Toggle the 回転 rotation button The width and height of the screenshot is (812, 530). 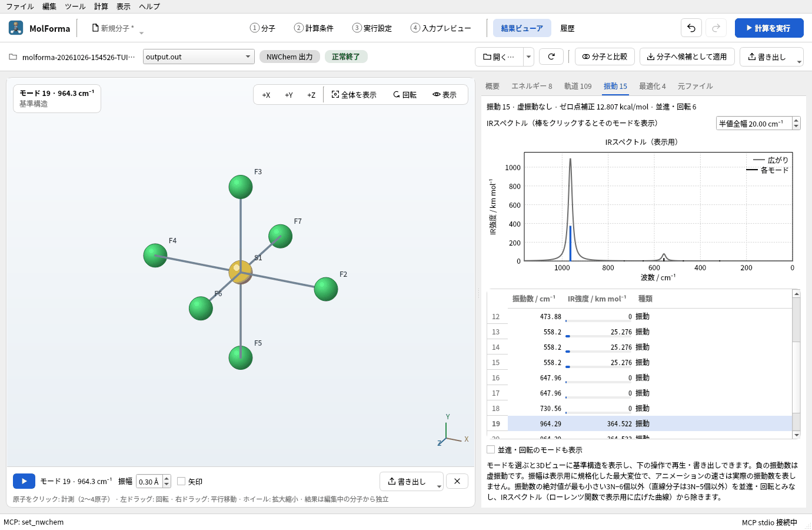click(x=405, y=95)
